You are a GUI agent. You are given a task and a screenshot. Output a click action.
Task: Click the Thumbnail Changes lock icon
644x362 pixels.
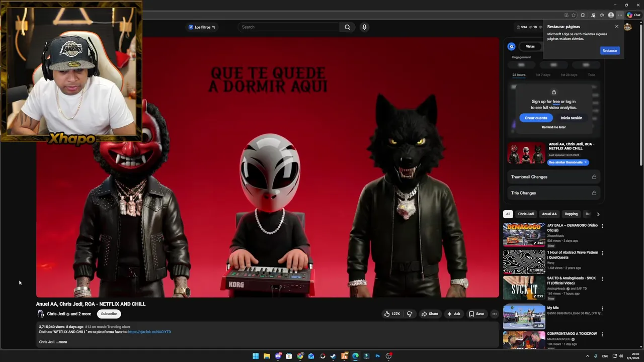pos(594,177)
